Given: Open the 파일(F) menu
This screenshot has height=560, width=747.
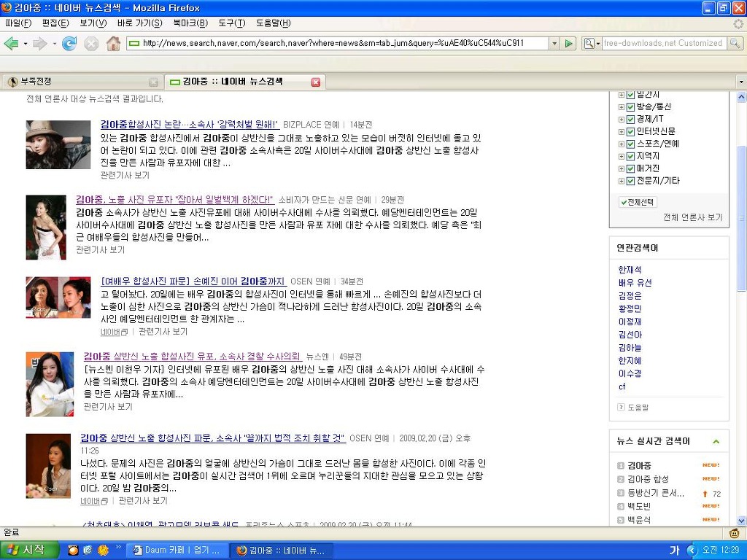Looking at the screenshot, I should 18,23.
